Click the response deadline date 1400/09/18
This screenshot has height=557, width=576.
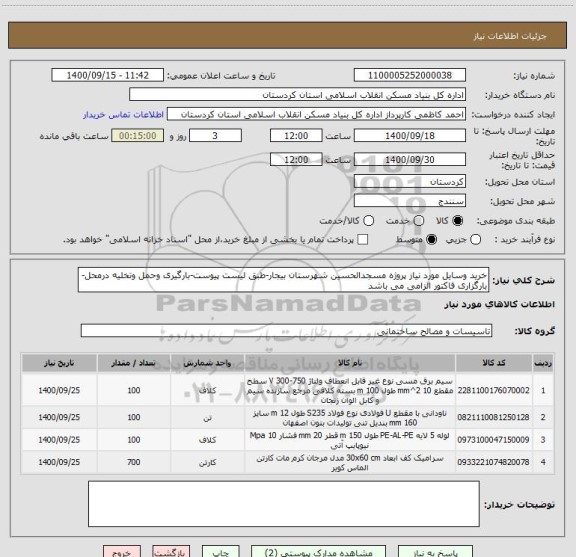410,136
